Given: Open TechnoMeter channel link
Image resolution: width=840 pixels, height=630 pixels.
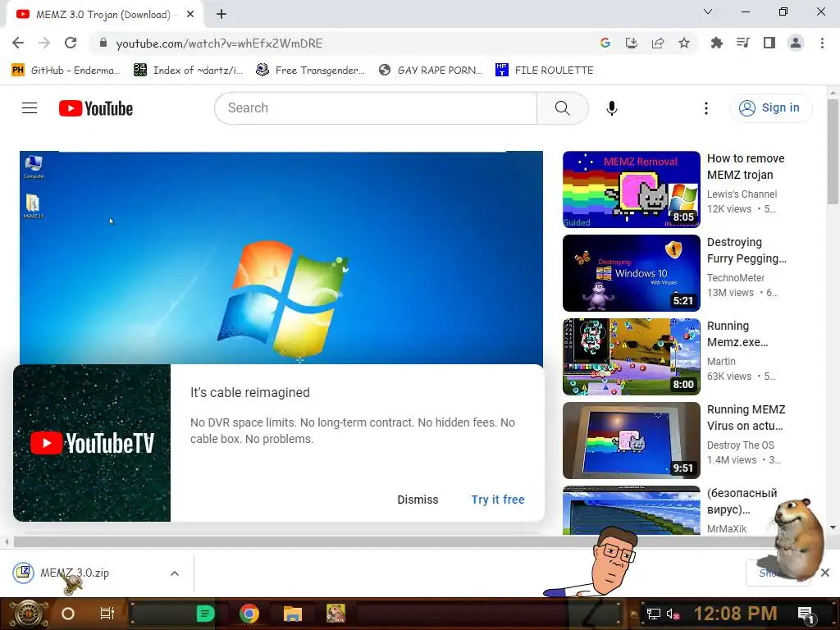Looking at the screenshot, I should [x=736, y=278].
